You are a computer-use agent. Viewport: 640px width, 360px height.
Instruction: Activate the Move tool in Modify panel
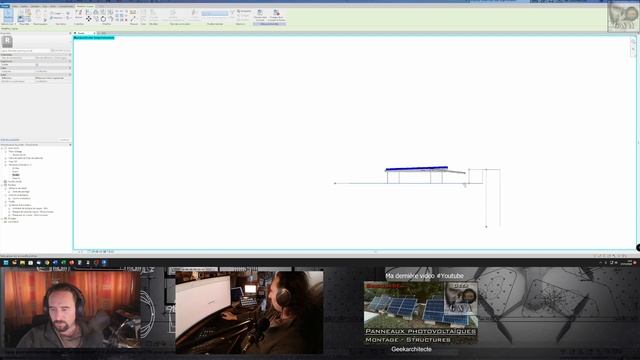point(88,19)
